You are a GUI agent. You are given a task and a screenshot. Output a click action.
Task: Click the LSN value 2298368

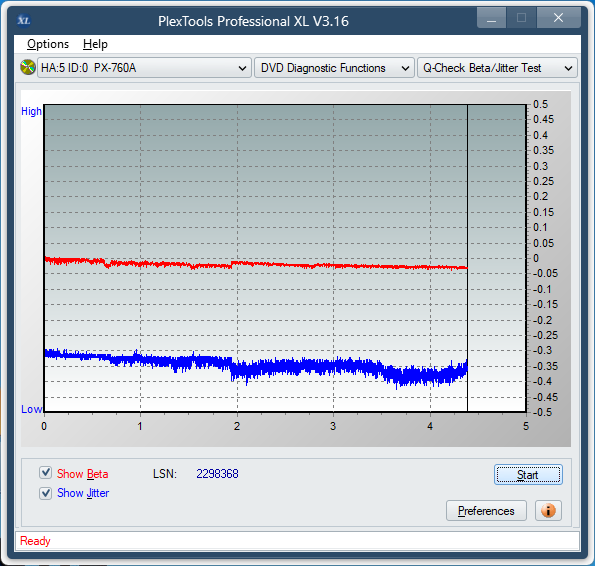tap(217, 473)
